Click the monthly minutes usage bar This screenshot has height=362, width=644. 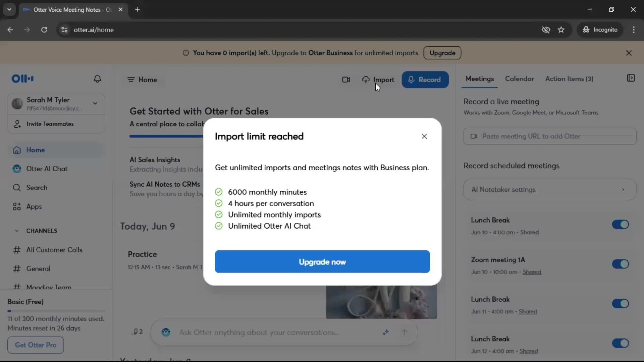tap(56, 311)
